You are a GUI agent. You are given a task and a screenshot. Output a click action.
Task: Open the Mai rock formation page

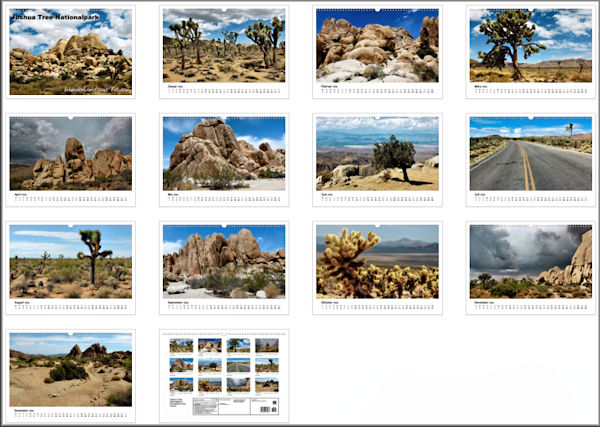(224, 152)
